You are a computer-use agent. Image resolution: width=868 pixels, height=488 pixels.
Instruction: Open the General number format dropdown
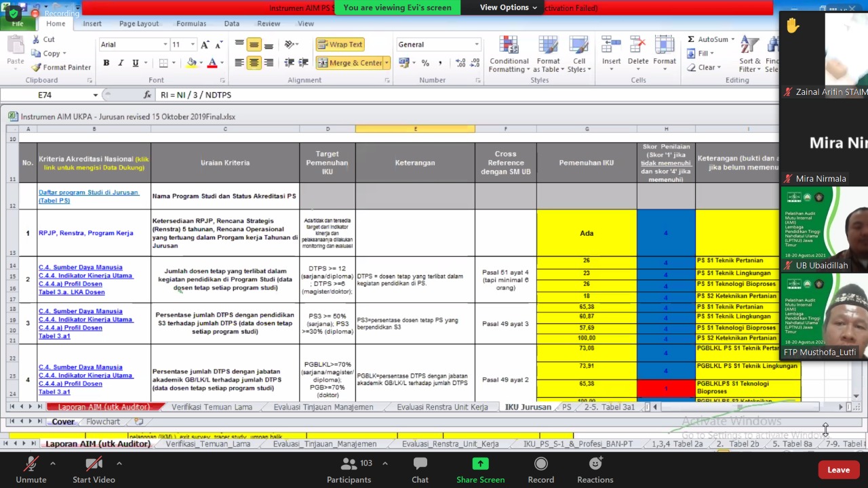click(x=477, y=44)
